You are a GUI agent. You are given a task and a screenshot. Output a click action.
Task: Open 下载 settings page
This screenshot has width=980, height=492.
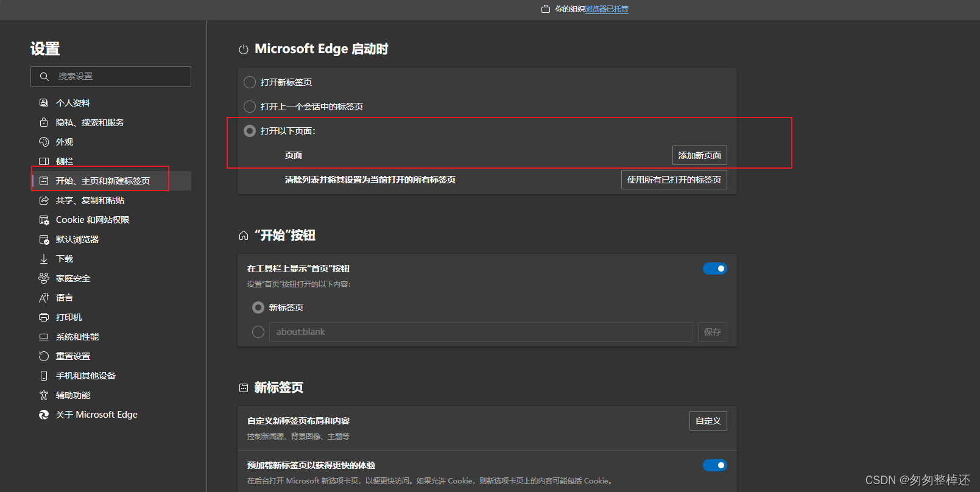pyautogui.click(x=111, y=259)
